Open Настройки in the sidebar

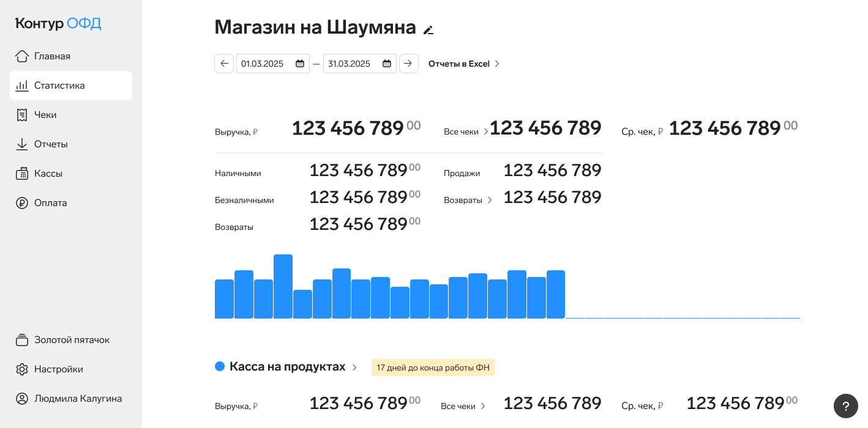[x=58, y=369]
